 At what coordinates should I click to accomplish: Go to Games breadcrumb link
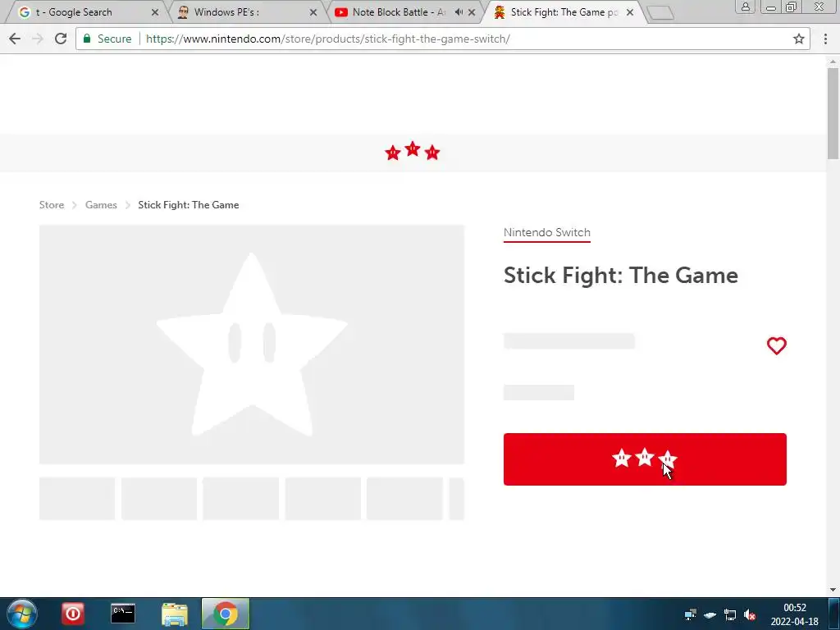101,204
